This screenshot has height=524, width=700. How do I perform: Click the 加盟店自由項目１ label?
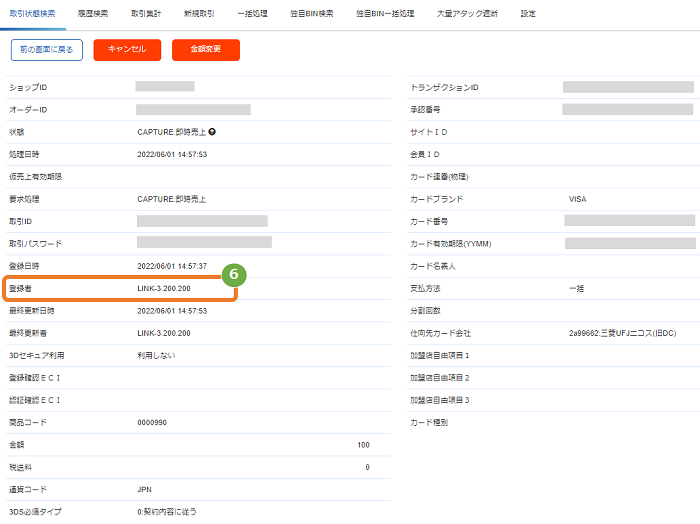point(439,355)
